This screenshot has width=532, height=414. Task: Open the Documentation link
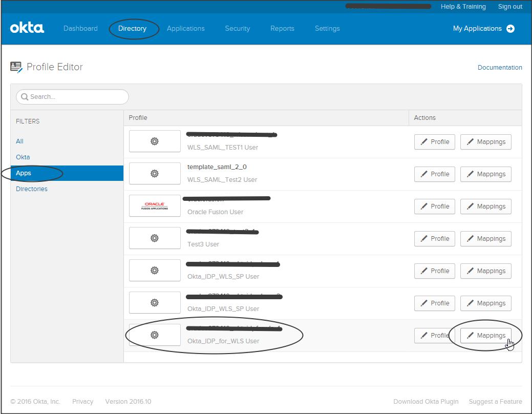click(500, 67)
